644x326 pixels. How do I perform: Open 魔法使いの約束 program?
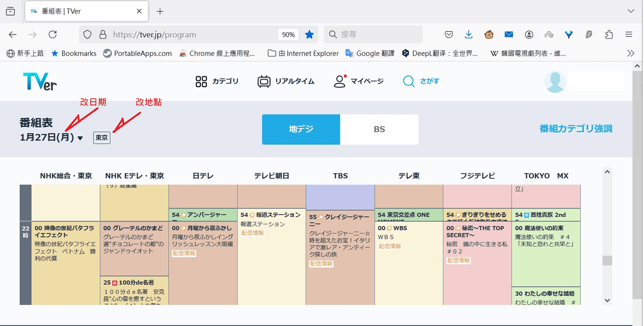pos(546,254)
